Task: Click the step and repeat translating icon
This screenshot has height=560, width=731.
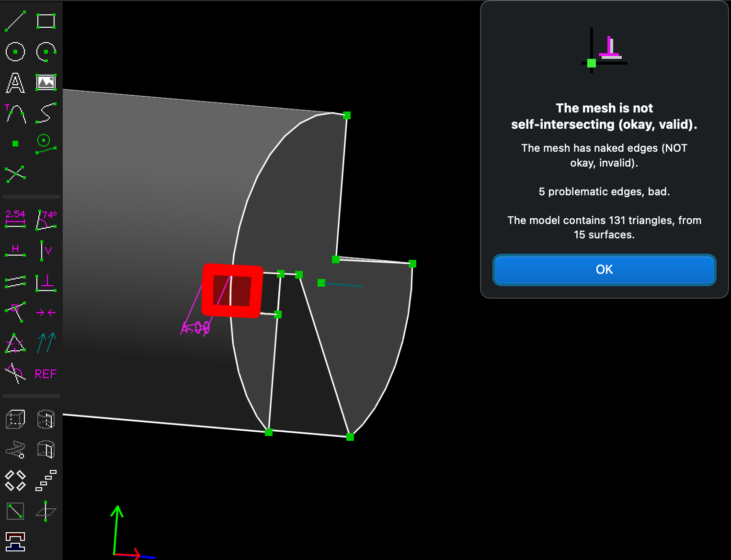Action: coord(46,480)
